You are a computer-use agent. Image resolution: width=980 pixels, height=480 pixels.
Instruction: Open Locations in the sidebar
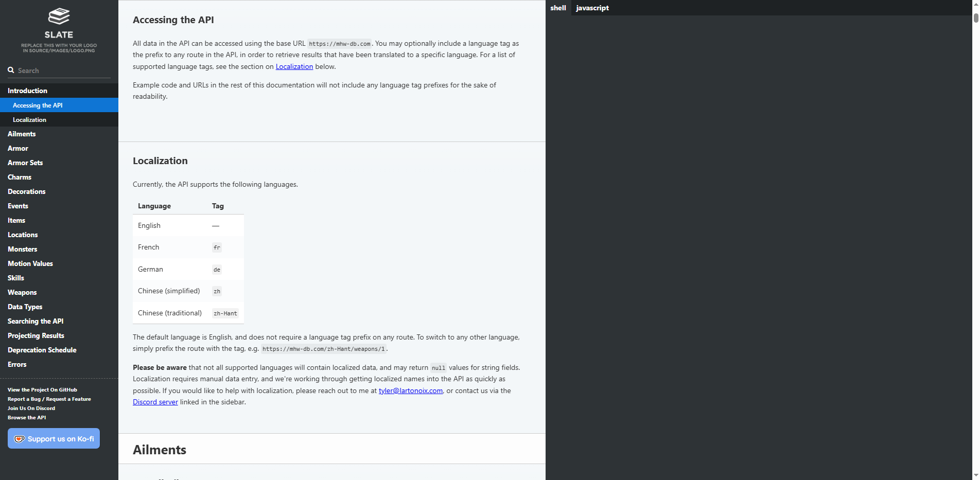[x=59, y=235]
